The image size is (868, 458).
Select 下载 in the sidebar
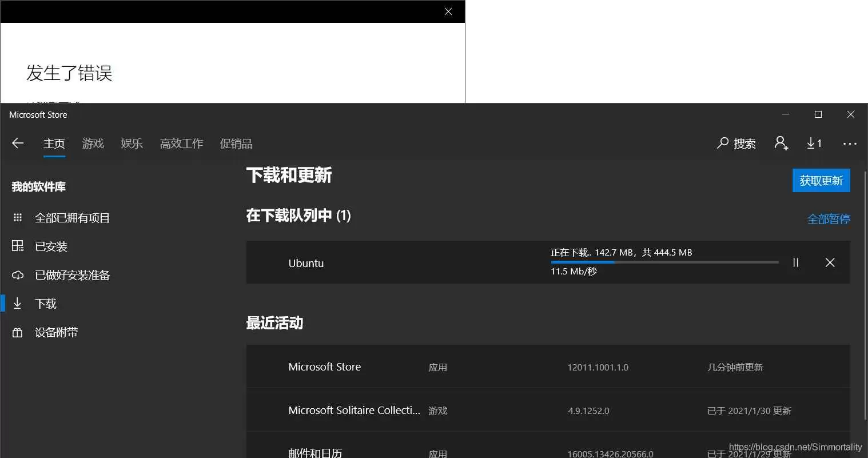pyautogui.click(x=45, y=303)
